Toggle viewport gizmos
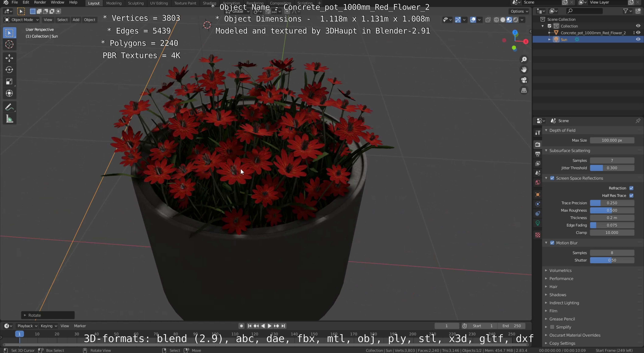Image resolution: width=644 pixels, height=353 pixels. point(458,20)
